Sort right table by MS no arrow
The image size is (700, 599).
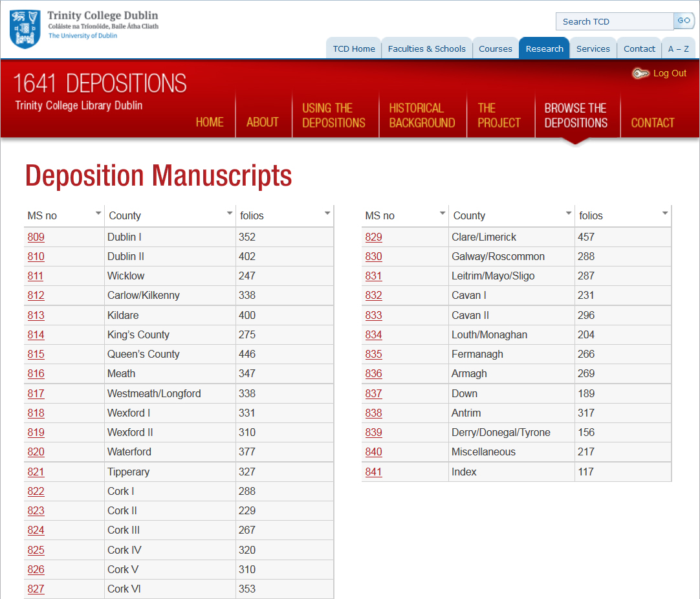[x=443, y=213]
